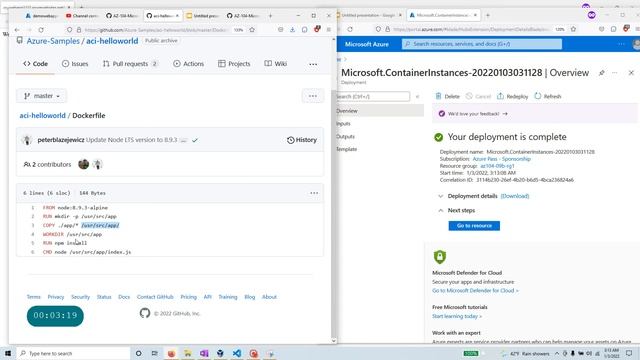Open the Projects tab on GitHub
The width and height of the screenshot is (640, 360).
click(x=234, y=64)
